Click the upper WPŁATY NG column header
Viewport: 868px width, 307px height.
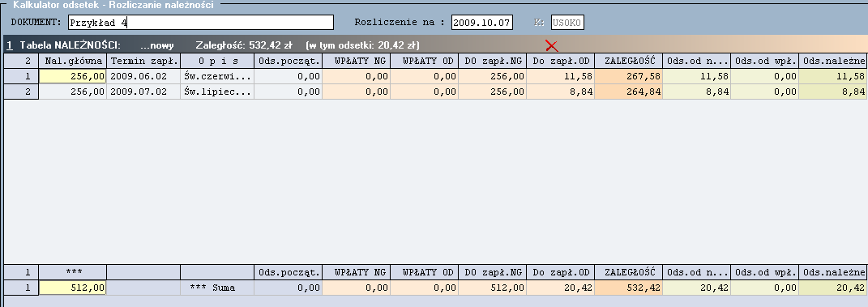357,61
